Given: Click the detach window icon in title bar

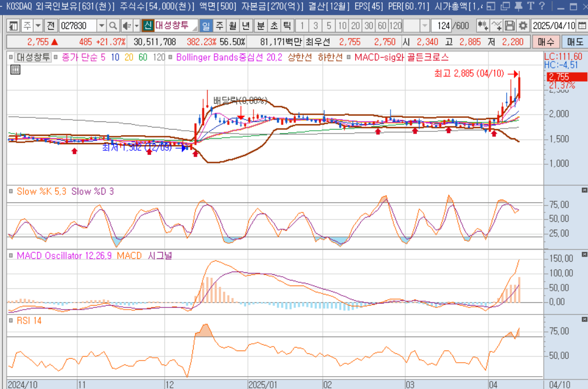Looking at the screenshot, I should 491,6.
